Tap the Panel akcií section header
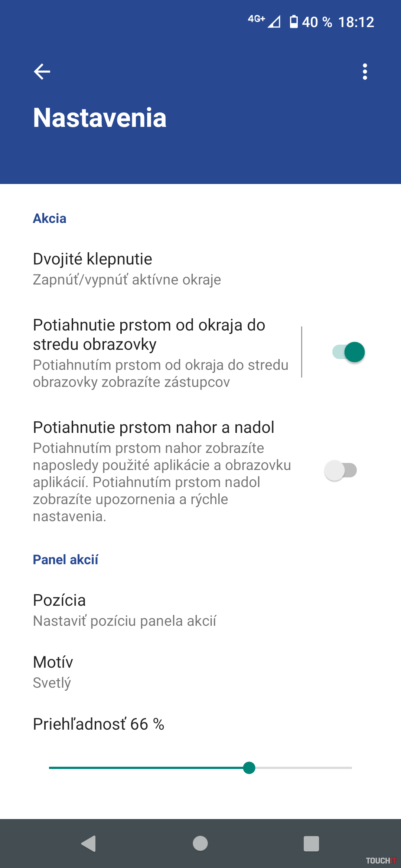Screen dimensions: 401x868 (66, 560)
